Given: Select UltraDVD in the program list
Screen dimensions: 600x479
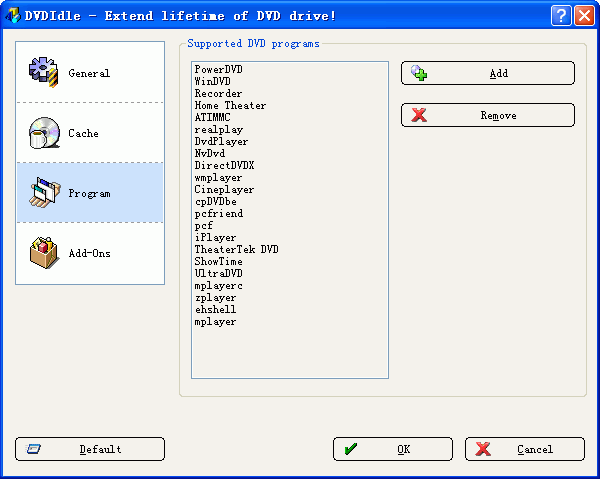Looking at the screenshot, I should click(x=218, y=273).
